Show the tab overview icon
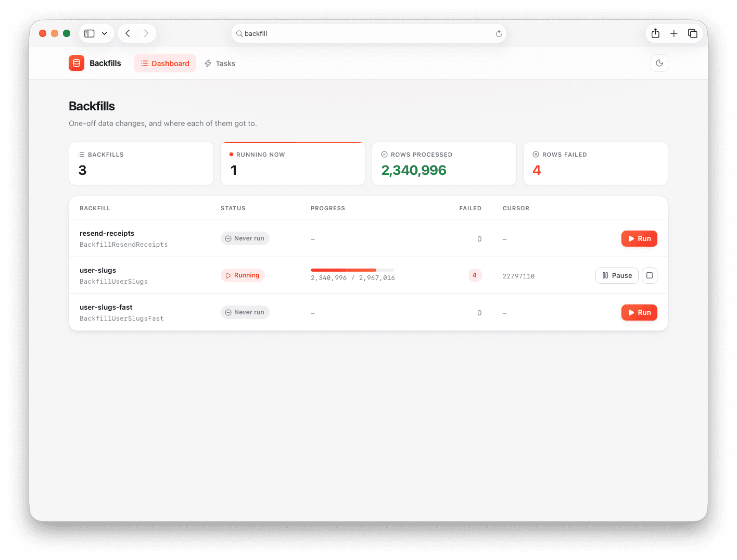Viewport: 737px width, 560px height. (692, 33)
